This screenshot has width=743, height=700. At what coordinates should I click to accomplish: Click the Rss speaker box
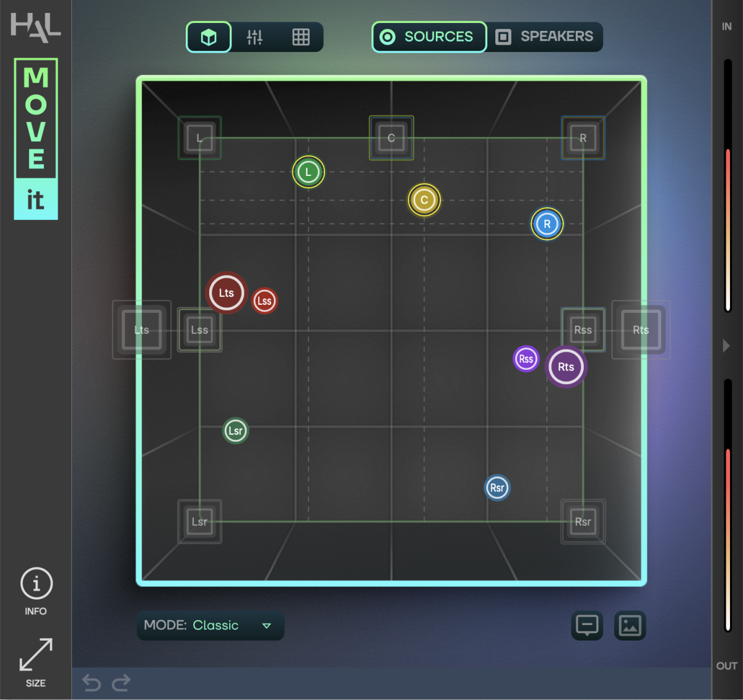(x=583, y=330)
